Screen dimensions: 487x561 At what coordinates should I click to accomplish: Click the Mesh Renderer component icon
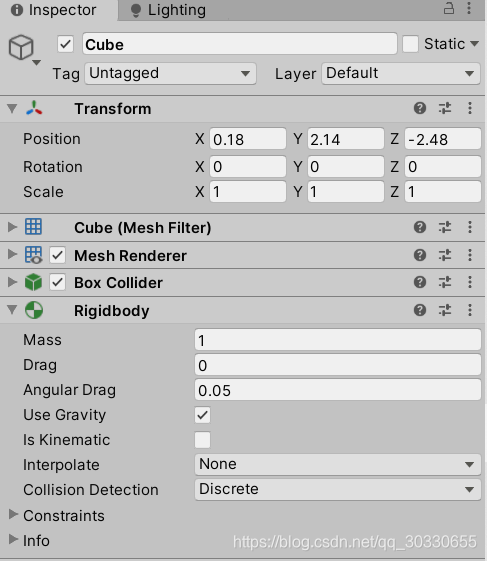(x=34, y=255)
